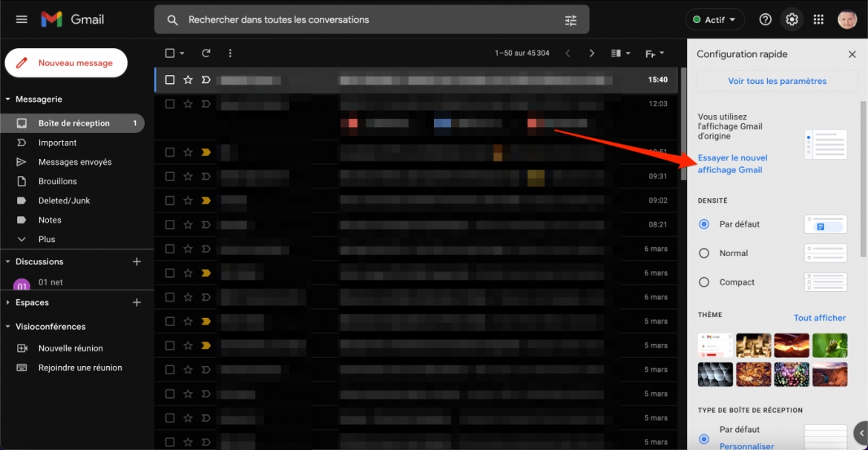Select the Compact density radio button

tap(703, 282)
